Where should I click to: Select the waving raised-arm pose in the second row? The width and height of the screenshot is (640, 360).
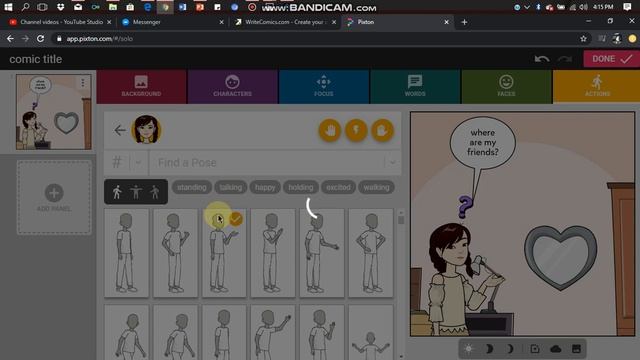273,333
